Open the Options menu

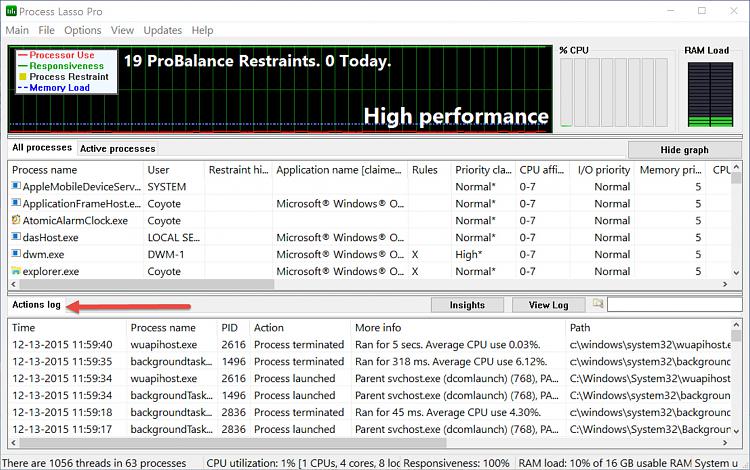[x=82, y=31]
